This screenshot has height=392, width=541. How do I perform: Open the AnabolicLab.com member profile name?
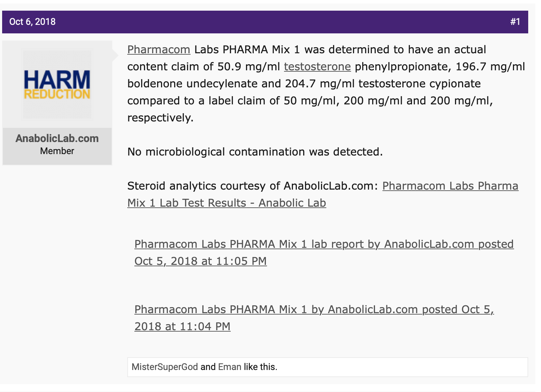click(x=57, y=138)
